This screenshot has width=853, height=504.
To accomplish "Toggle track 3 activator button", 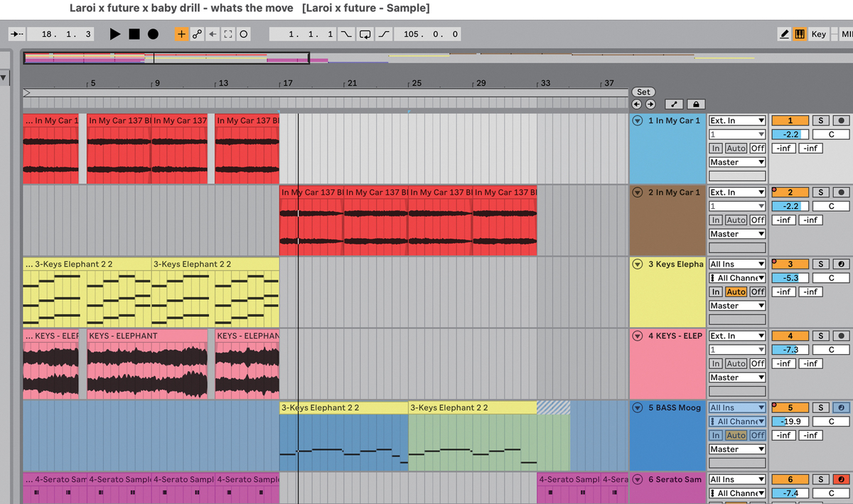I will coord(790,264).
